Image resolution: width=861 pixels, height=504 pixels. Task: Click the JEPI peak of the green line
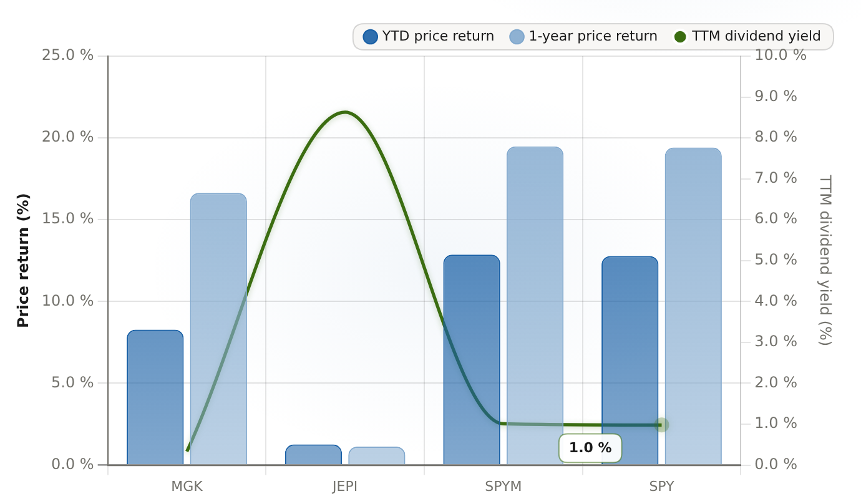pyautogui.click(x=345, y=112)
